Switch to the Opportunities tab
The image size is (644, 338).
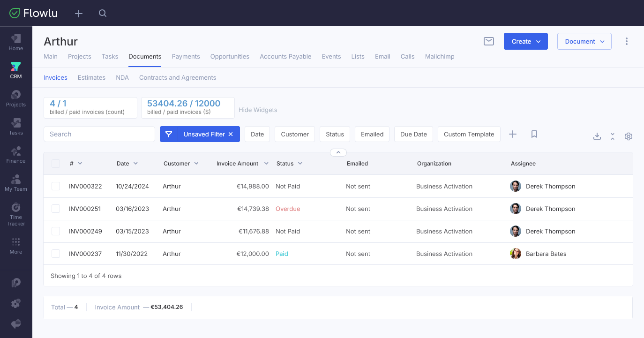tap(230, 56)
